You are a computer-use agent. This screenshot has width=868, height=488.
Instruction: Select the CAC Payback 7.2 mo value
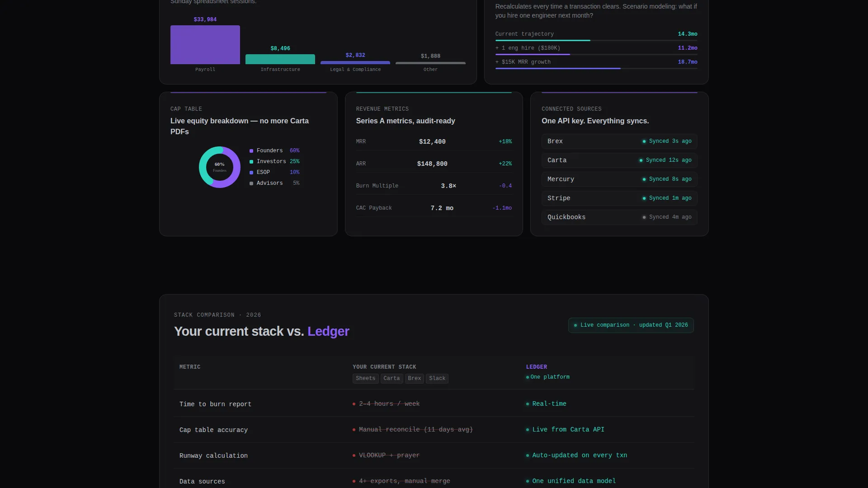point(442,208)
